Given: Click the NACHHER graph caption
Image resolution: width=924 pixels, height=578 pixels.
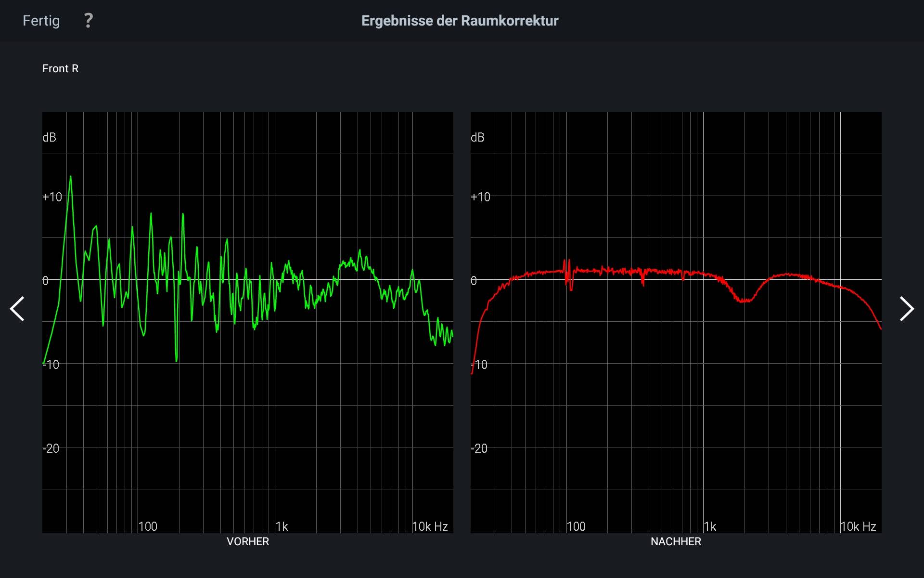Looking at the screenshot, I should [x=675, y=541].
